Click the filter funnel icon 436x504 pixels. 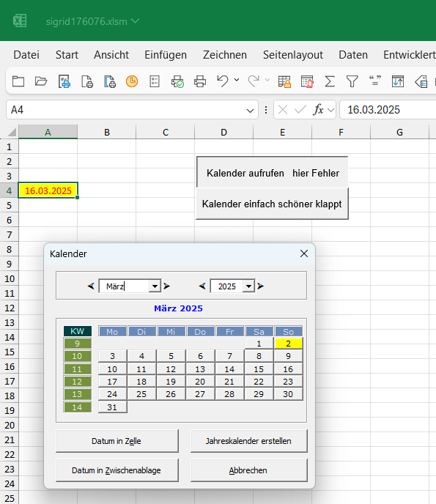[x=352, y=81]
